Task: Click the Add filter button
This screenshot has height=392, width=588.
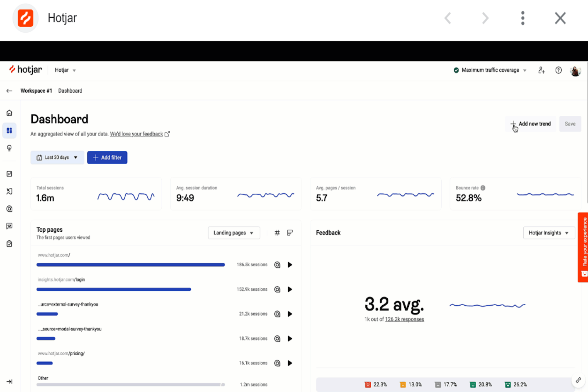Action: (x=107, y=158)
